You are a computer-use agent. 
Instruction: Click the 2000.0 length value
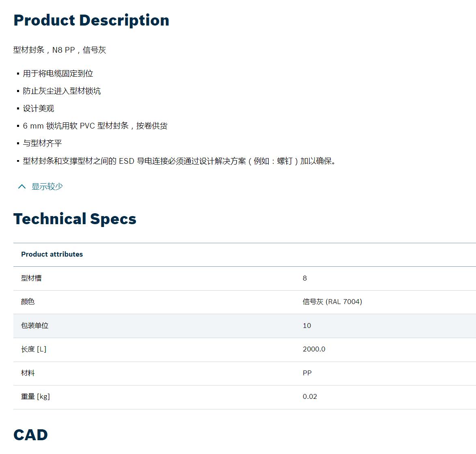pos(314,349)
